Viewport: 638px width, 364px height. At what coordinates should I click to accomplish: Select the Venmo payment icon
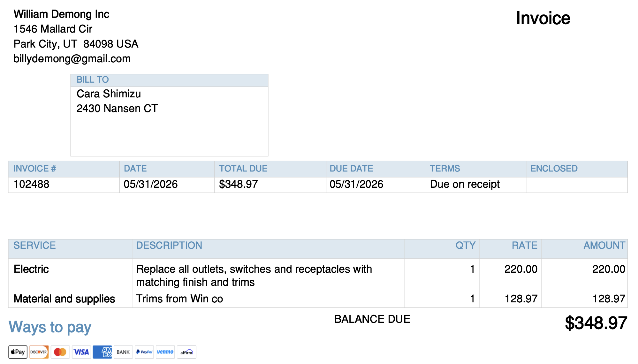tap(165, 352)
